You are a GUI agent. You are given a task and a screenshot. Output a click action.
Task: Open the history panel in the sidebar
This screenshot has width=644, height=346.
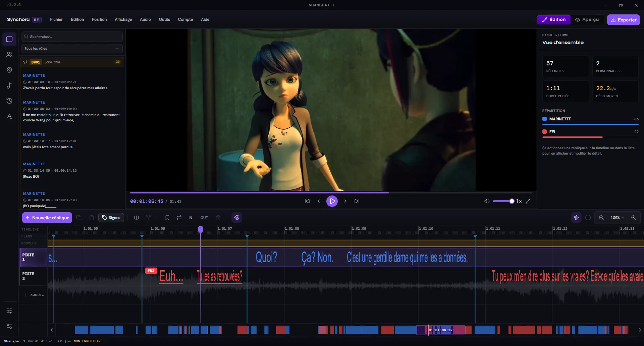(9, 101)
